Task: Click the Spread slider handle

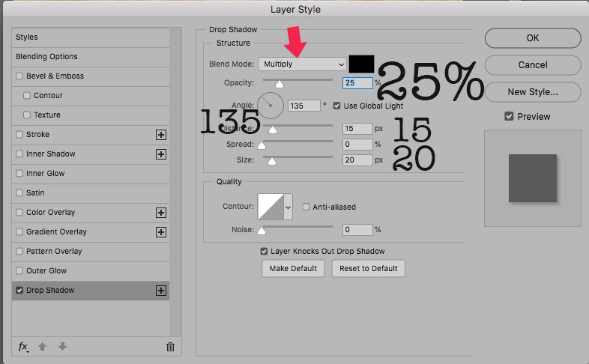Action: pos(262,145)
